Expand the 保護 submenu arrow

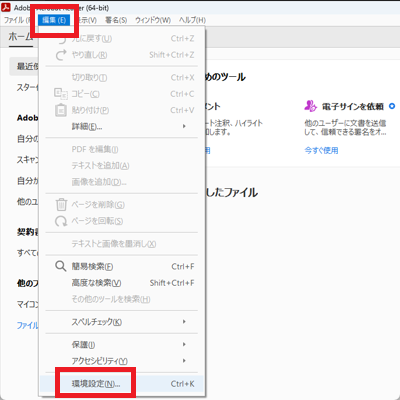tap(184, 344)
